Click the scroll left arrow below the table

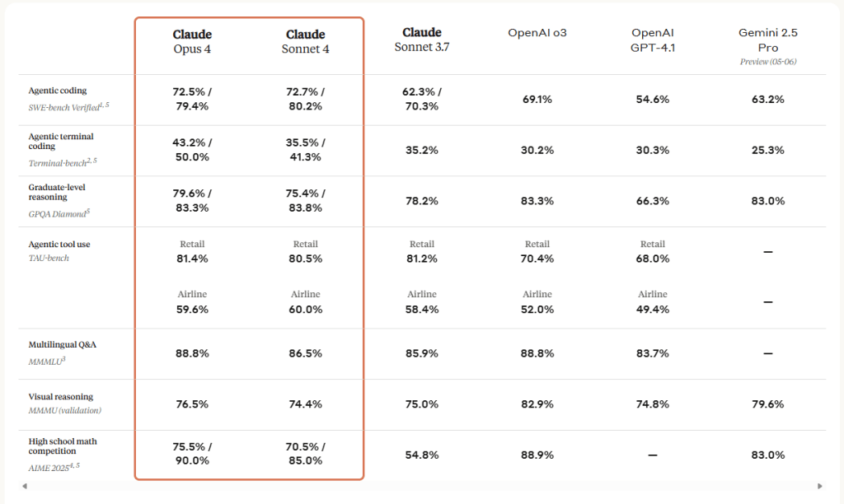pos(24,486)
